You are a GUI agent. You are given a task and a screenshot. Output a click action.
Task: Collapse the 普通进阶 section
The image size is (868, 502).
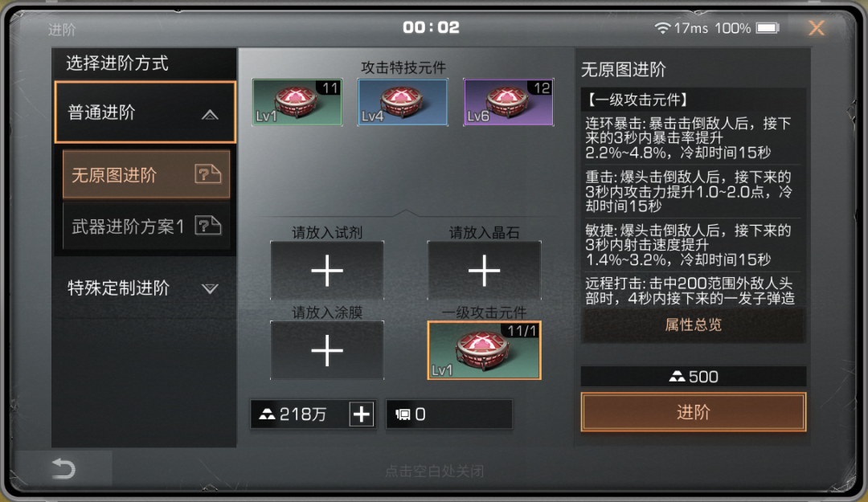coord(145,112)
